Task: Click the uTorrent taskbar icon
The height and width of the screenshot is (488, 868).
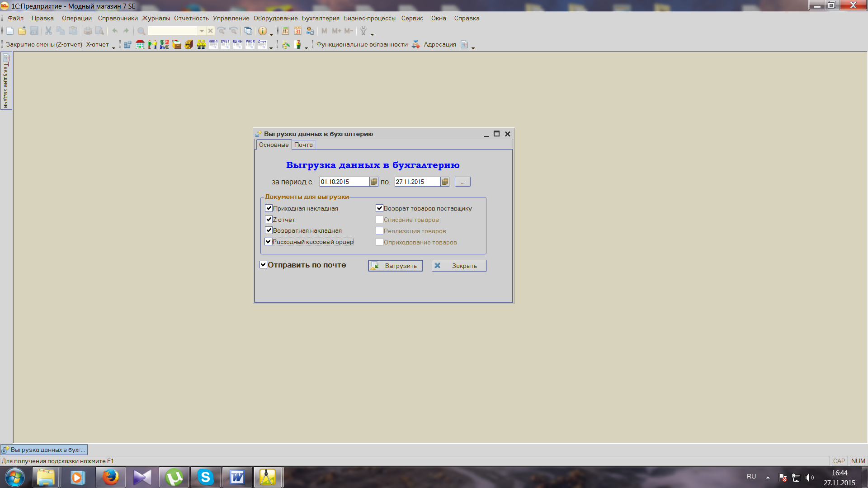Action: point(174,477)
